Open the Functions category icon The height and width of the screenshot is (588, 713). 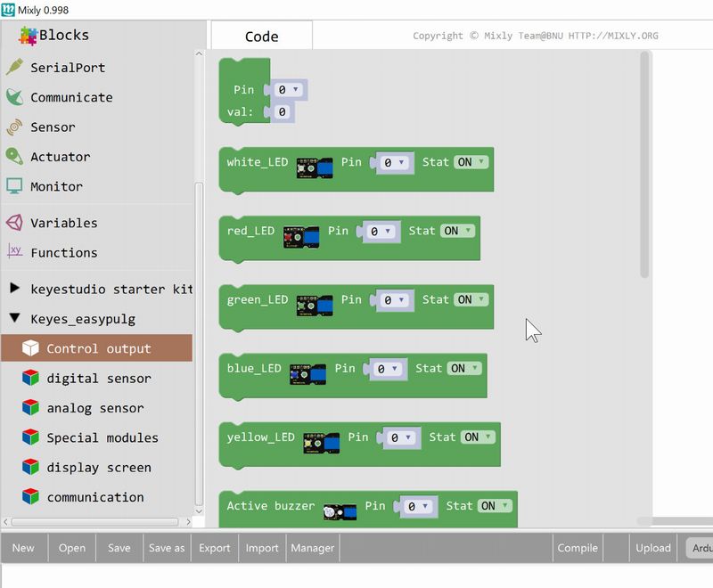pyautogui.click(x=14, y=251)
